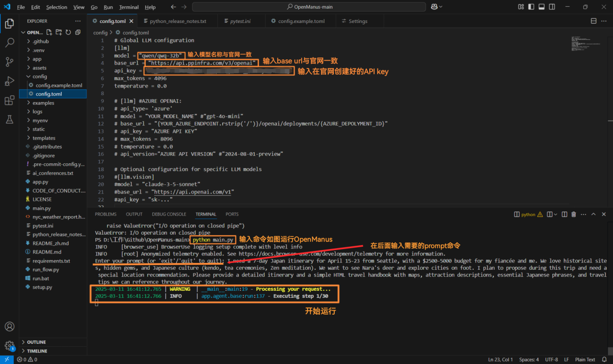This screenshot has width=613, height=364.
Task: Create a new folder in Explorer
Action: pos(58,32)
